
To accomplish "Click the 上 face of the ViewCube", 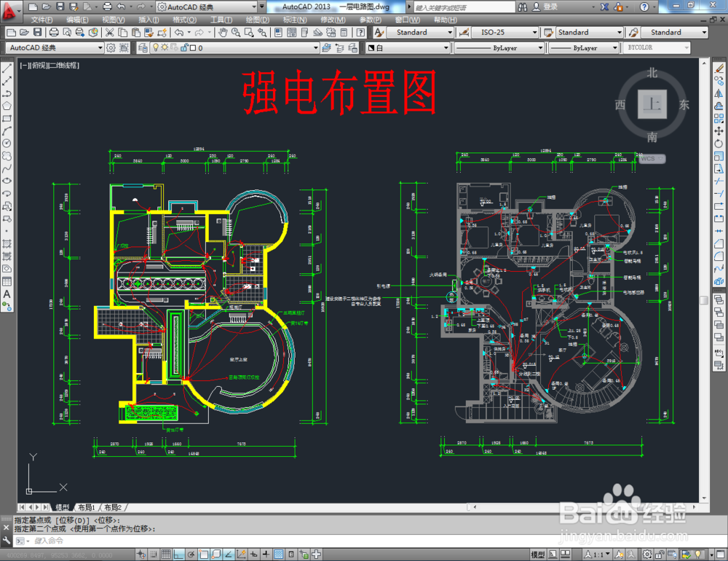I will coord(652,104).
